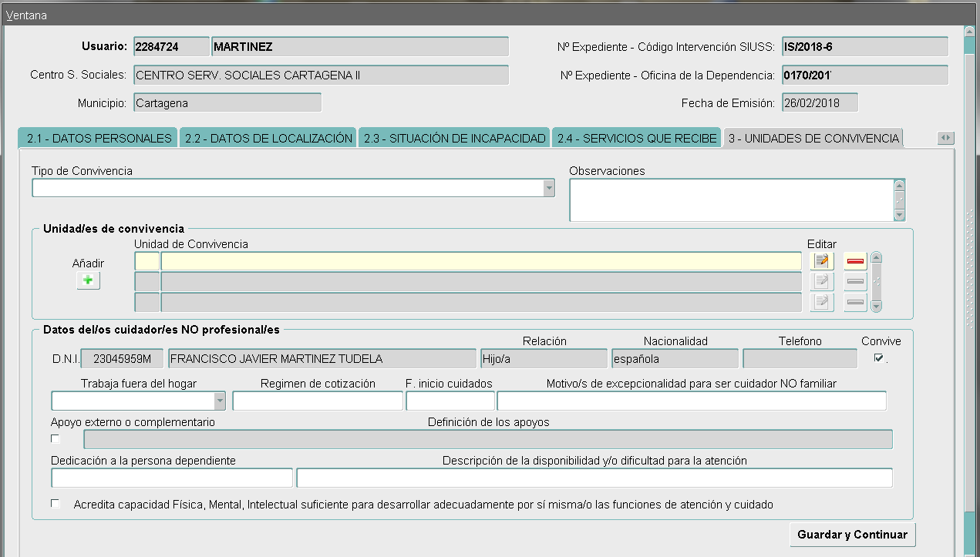This screenshot has width=980, height=557.
Task: Remove first convivencia row with red minus
Action: [x=855, y=261]
